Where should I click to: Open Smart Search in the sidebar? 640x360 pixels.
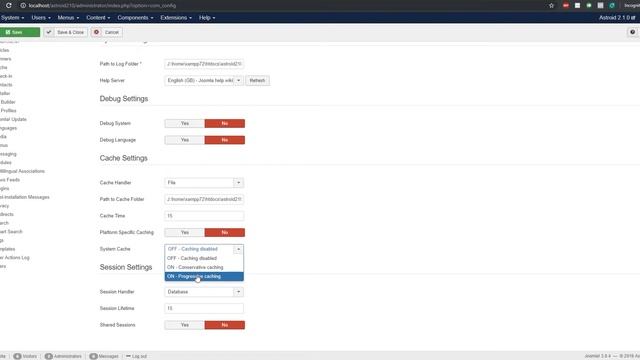11,232
